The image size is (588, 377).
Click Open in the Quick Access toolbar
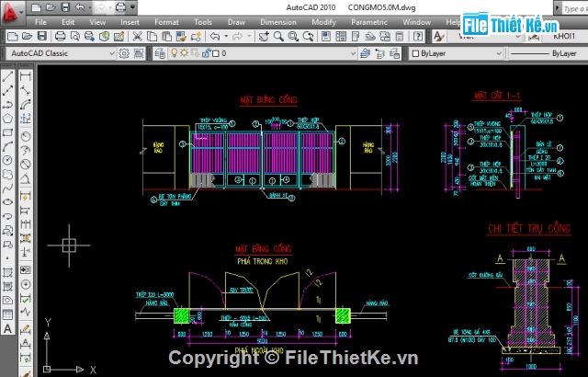click(x=51, y=7)
